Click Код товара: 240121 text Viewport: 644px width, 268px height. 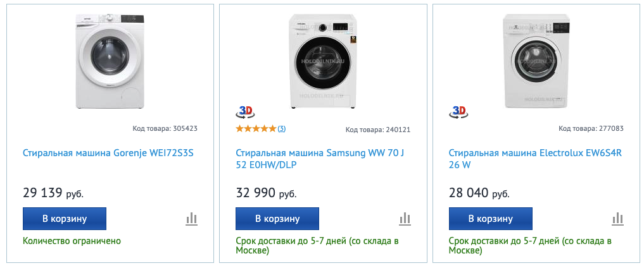[x=378, y=130]
